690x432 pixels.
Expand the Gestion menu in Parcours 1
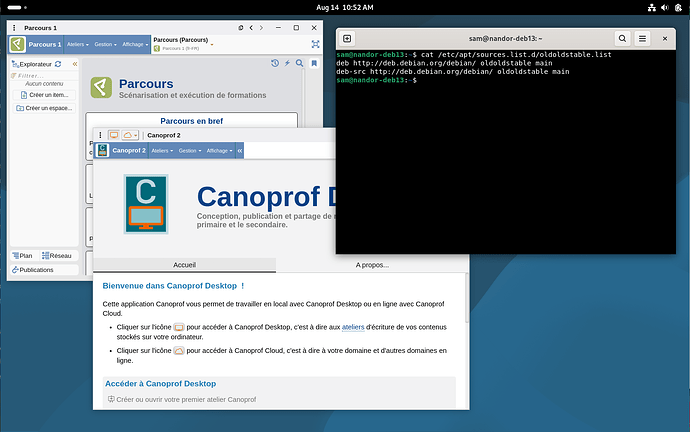pyautogui.click(x=104, y=45)
